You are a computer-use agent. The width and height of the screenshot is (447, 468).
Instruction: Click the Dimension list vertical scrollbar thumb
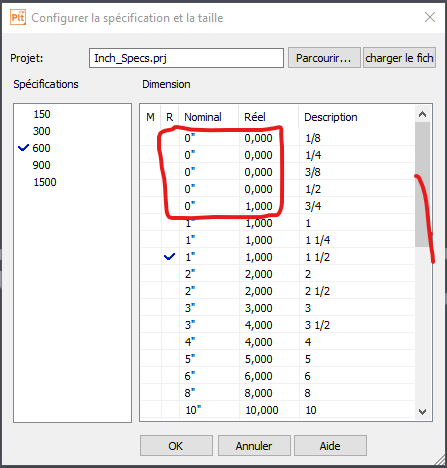point(422,185)
